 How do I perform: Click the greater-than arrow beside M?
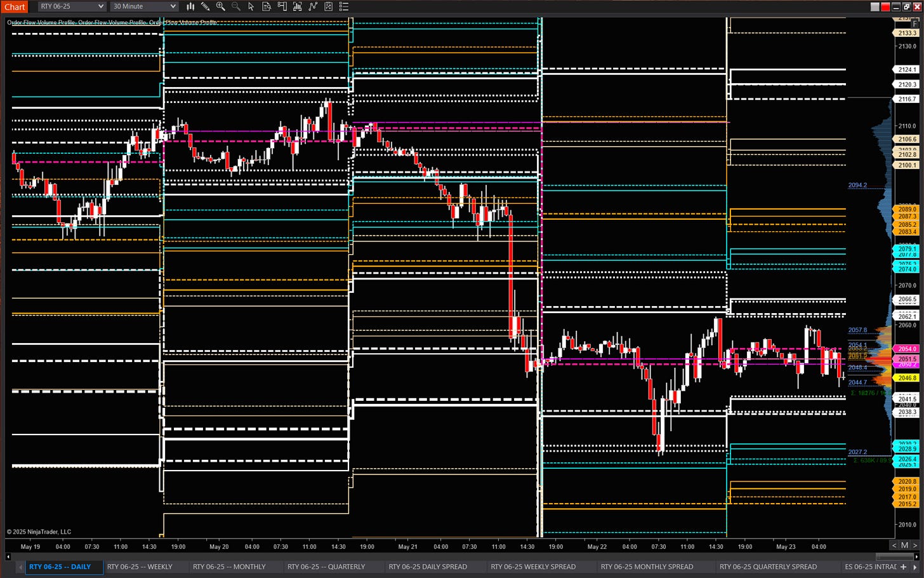(x=914, y=545)
